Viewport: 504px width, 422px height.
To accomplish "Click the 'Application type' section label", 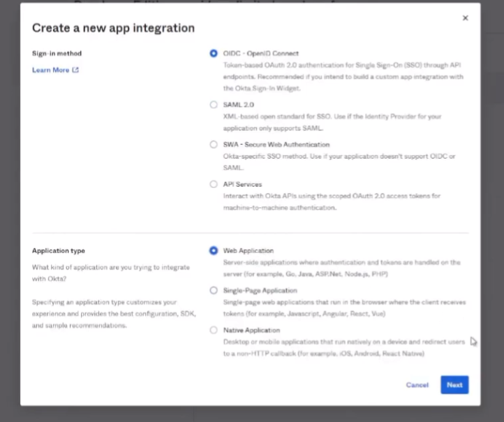I will point(59,251).
